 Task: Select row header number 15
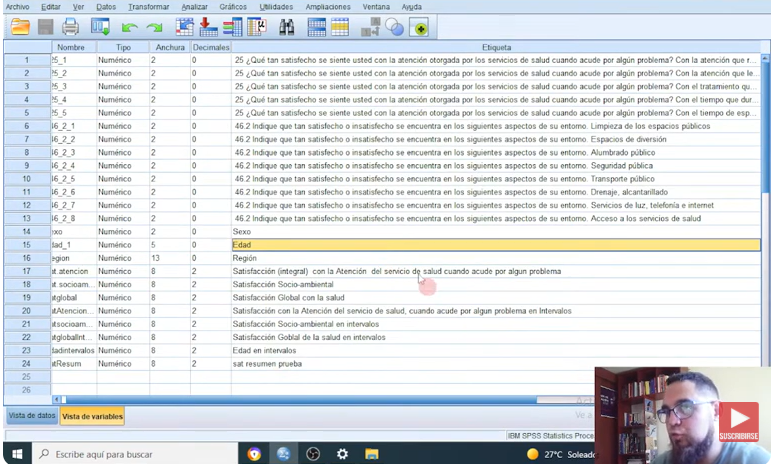(27, 245)
